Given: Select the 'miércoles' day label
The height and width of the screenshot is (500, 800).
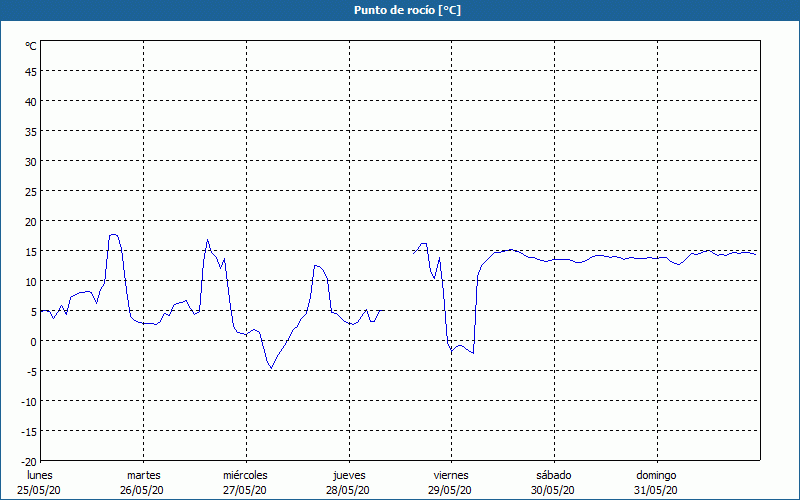Looking at the screenshot, I should pyautogui.click(x=245, y=475).
